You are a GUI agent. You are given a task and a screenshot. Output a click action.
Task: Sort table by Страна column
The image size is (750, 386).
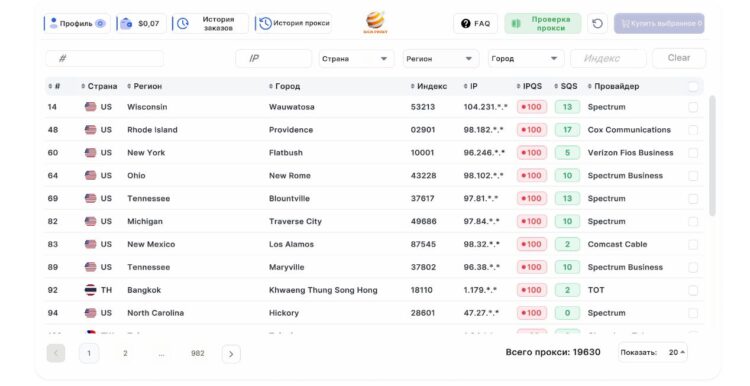tap(99, 86)
